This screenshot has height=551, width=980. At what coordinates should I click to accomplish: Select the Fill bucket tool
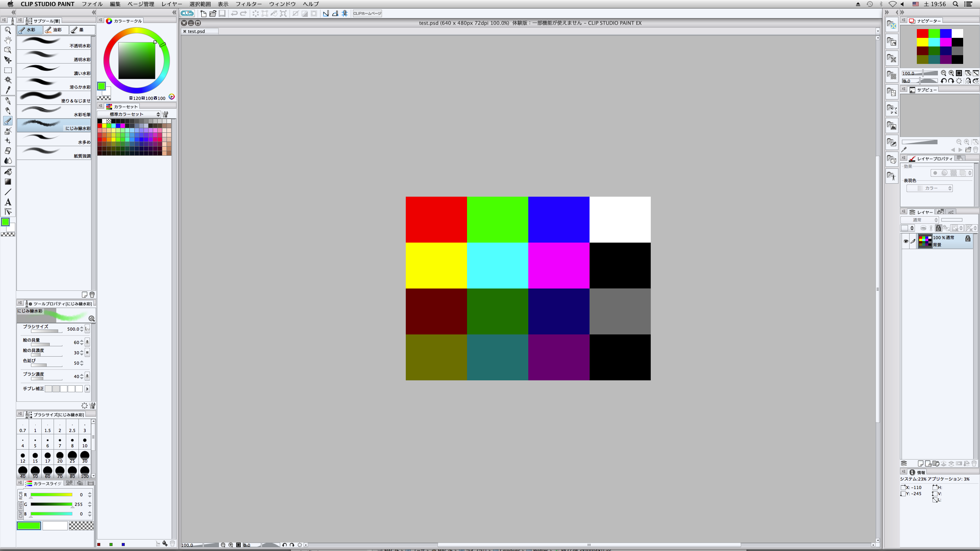[8, 172]
